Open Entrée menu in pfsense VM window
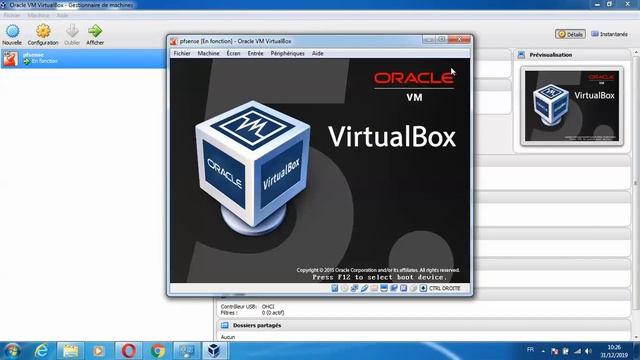 pos(256,53)
